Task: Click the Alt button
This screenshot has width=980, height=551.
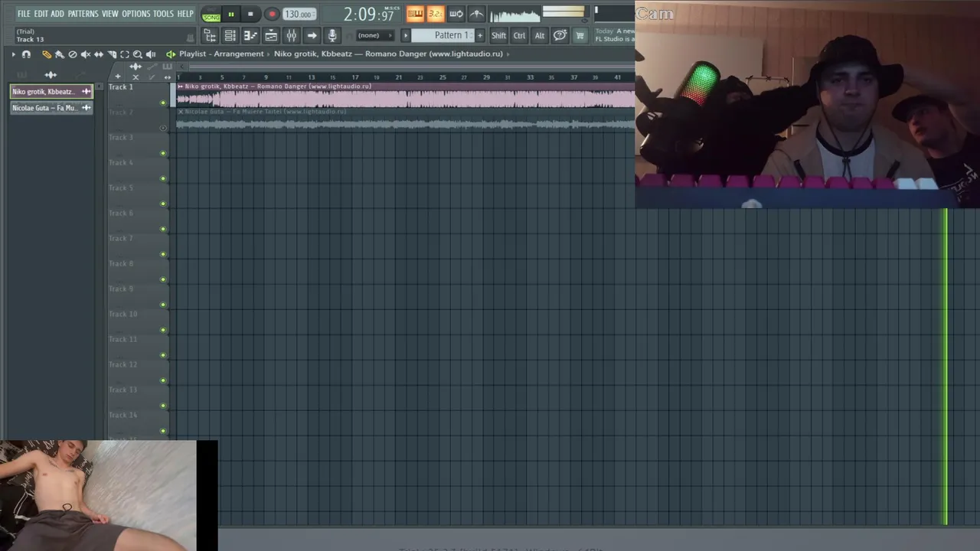Action: [x=540, y=35]
